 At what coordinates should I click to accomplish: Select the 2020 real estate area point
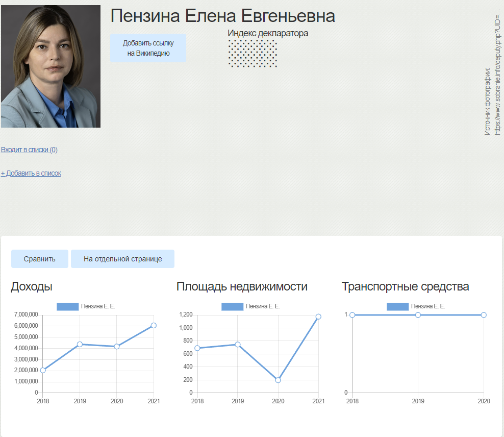pyautogui.click(x=278, y=380)
